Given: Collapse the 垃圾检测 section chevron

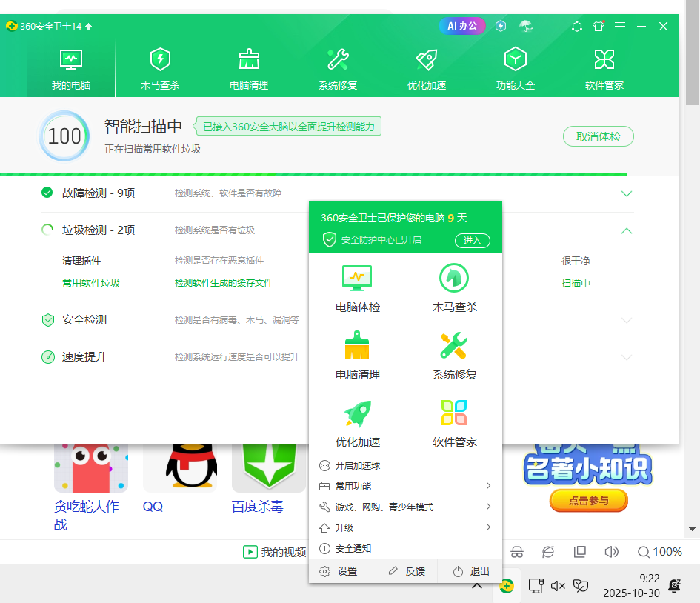Looking at the screenshot, I should coord(627,230).
